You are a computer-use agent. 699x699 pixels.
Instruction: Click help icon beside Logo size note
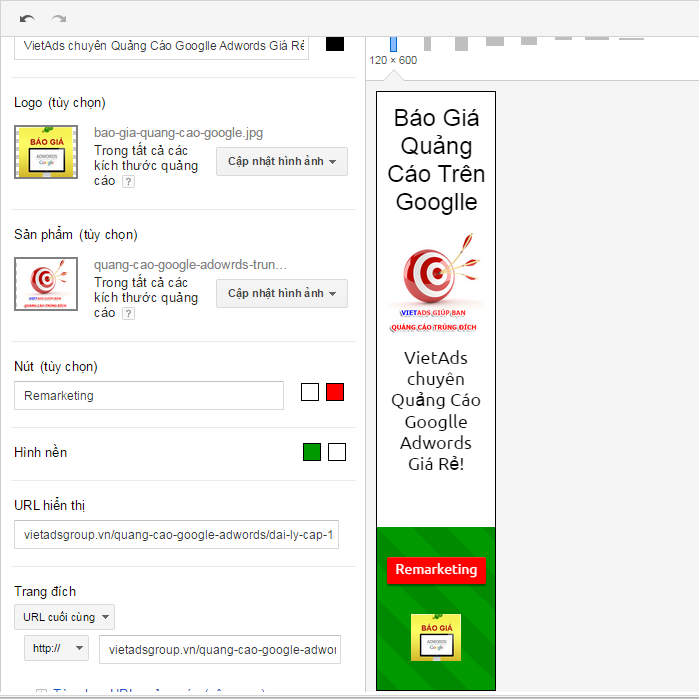128,181
